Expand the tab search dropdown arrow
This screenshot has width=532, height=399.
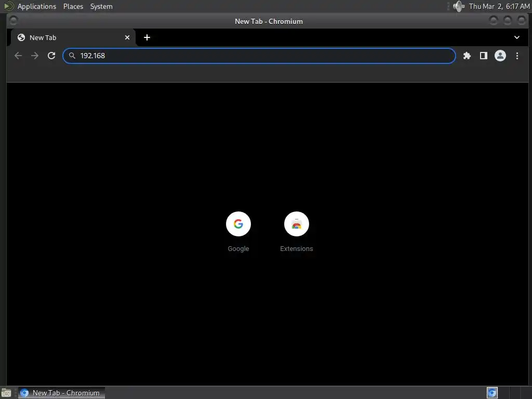coord(517,37)
